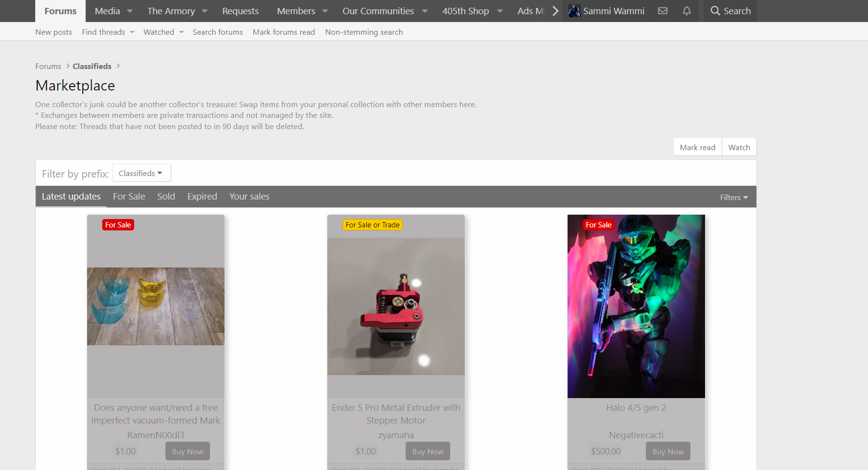Open the Filters dropdown
Image resolution: width=868 pixels, height=470 pixels.
click(734, 197)
